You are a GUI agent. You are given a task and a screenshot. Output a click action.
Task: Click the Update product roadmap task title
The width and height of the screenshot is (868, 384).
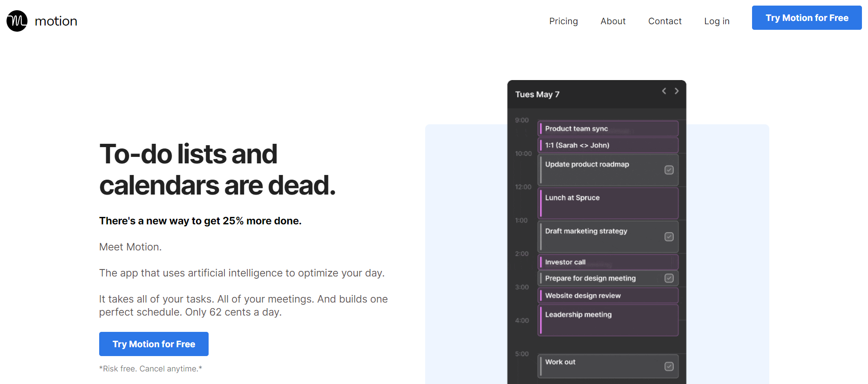587,164
